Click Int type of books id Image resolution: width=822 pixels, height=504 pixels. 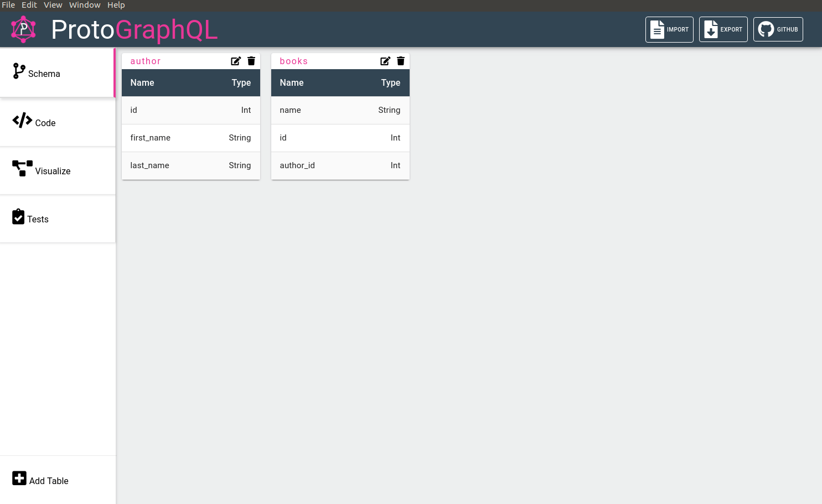click(395, 138)
